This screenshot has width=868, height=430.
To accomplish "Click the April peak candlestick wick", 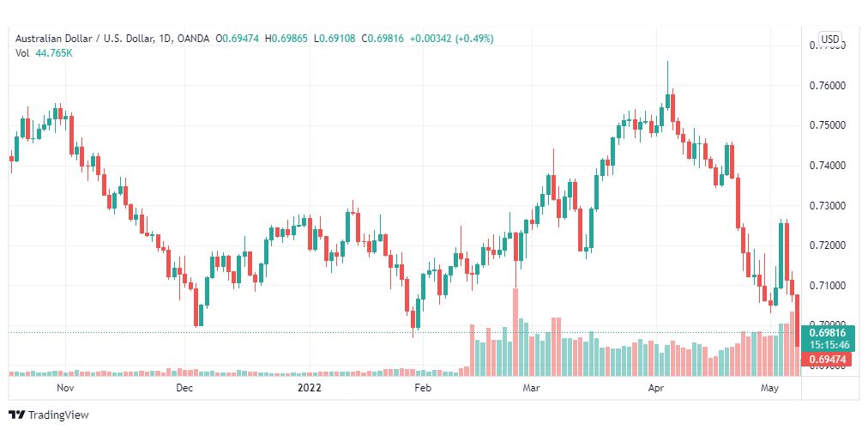I will coord(667,77).
